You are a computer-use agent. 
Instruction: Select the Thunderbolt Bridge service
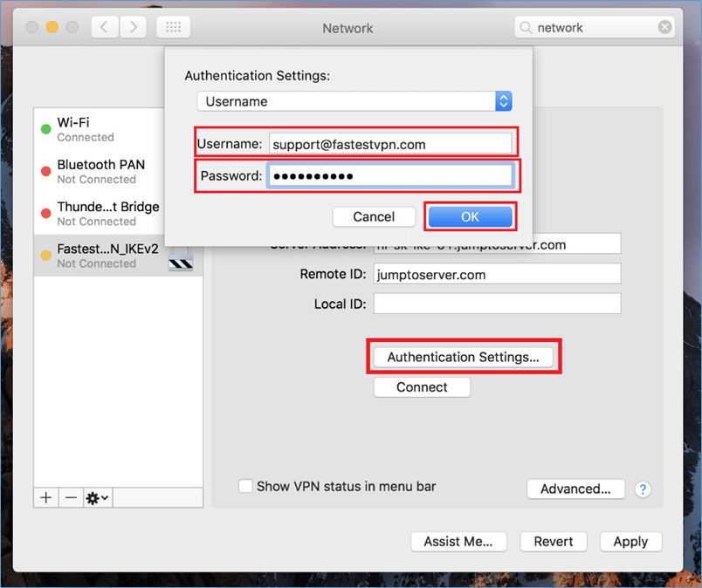(x=99, y=214)
